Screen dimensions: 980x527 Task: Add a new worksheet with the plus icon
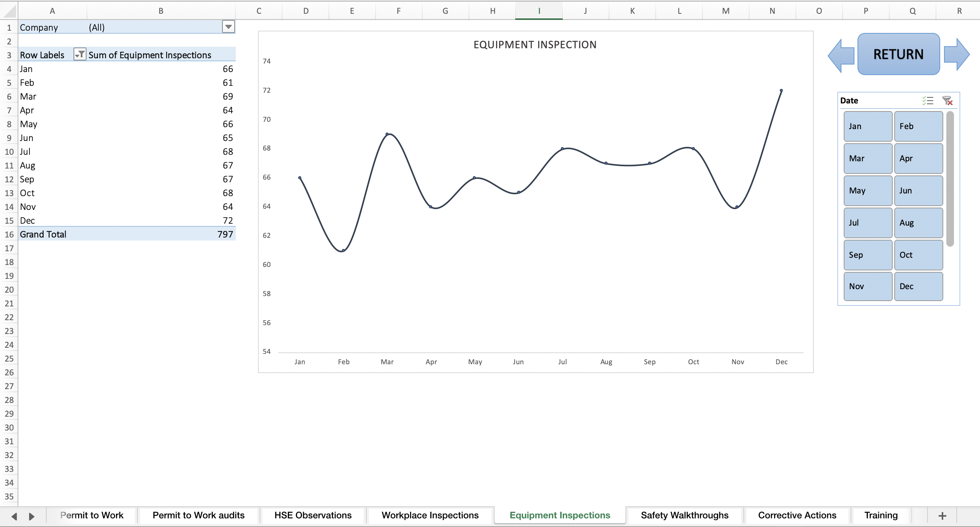click(942, 515)
